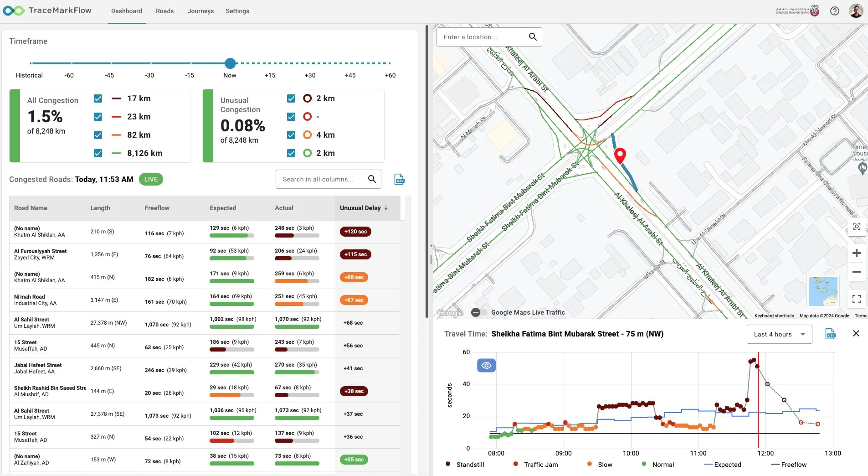This screenshot has height=476, width=868.
Task: Open the Last 4 hours dropdown
Action: 779,334
